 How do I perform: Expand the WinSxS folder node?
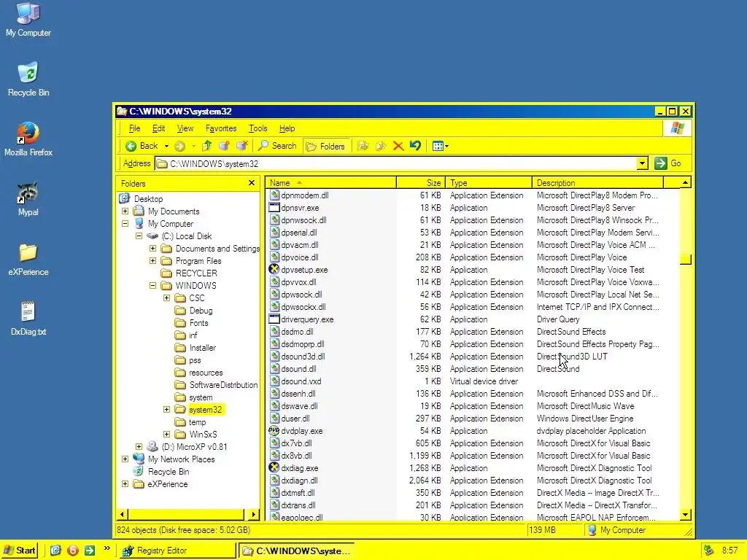(166, 434)
